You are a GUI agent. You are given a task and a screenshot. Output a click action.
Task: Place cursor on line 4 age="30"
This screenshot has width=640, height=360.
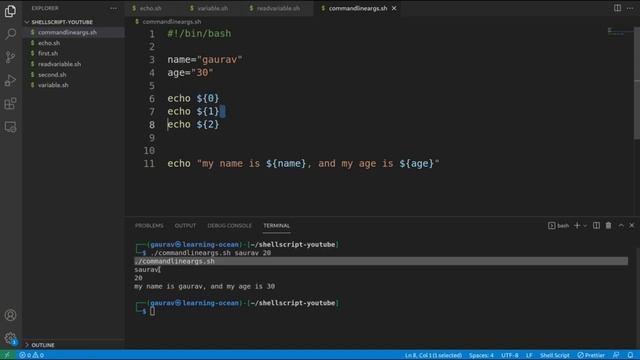pyautogui.click(x=190, y=73)
